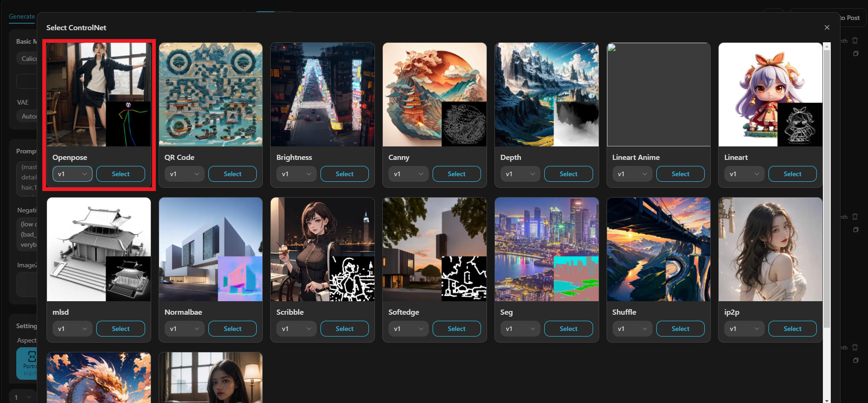Open the version dropdown for Openpose

[x=72, y=174]
